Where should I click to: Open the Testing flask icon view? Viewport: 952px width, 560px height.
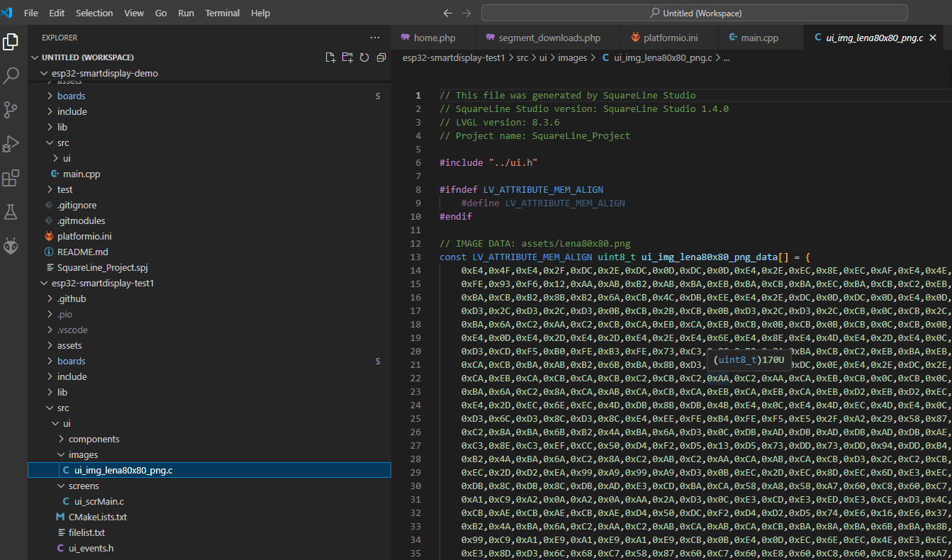(11, 212)
